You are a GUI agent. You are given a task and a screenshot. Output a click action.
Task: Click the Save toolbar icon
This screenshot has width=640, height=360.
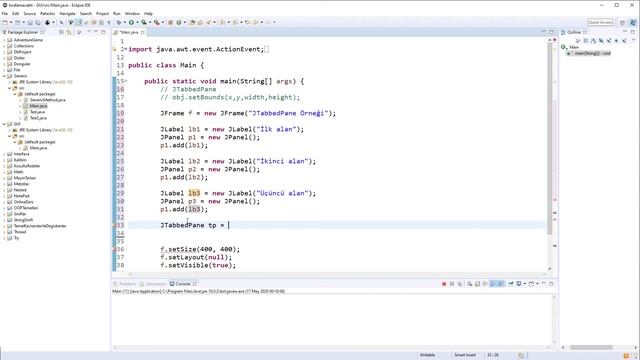pos(30,22)
